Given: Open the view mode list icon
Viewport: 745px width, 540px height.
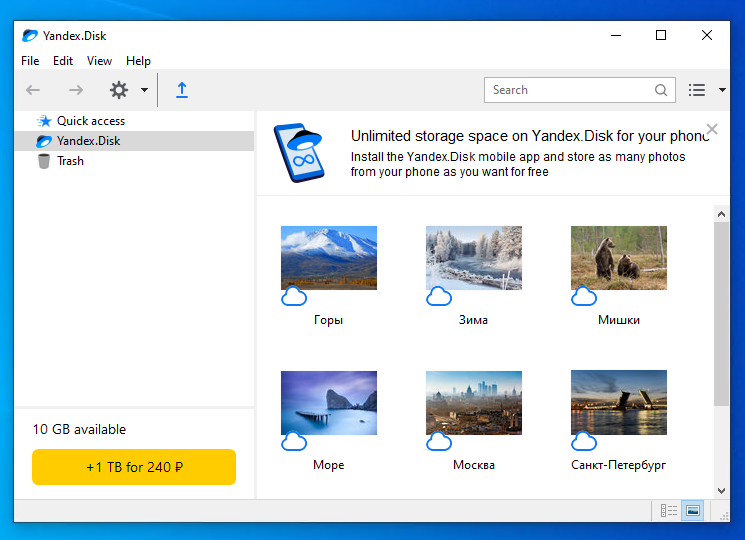Looking at the screenshot, I should point(697,90).
